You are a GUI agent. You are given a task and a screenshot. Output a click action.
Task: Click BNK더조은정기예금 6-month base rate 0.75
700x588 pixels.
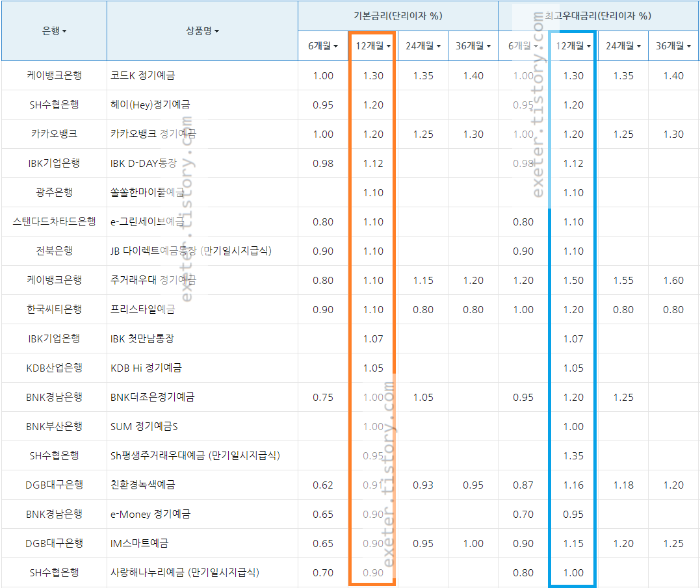[x=323, y=398]
